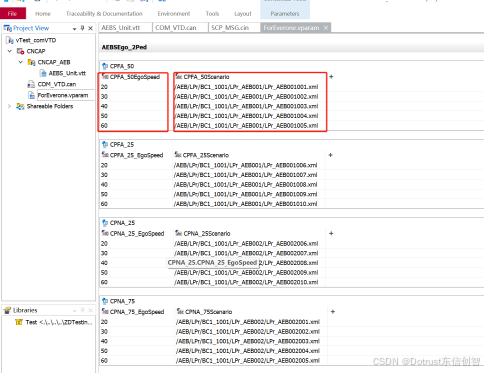Open the Tools ribbon tab
The width and height of the screenshot is (484, 373).
212,14
